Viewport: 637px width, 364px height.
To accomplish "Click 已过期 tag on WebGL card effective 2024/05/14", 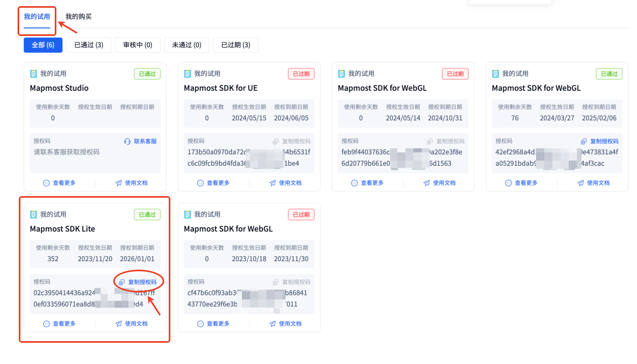I will tap(455, 74).
